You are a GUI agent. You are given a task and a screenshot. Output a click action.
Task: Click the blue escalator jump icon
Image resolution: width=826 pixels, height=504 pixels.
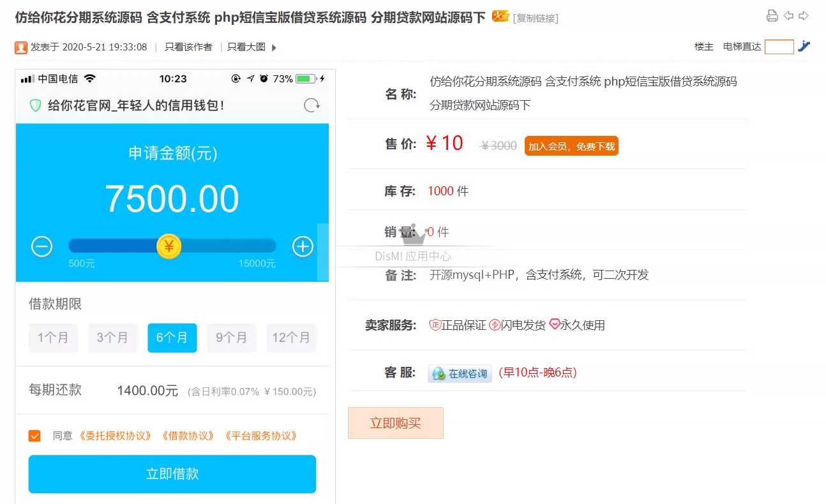tap(803, 46)
